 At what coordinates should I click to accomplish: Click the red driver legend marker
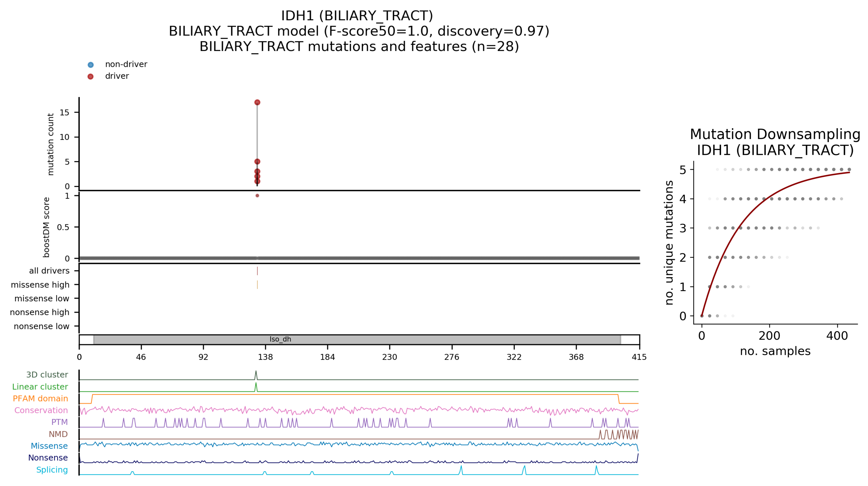(90, 76)
